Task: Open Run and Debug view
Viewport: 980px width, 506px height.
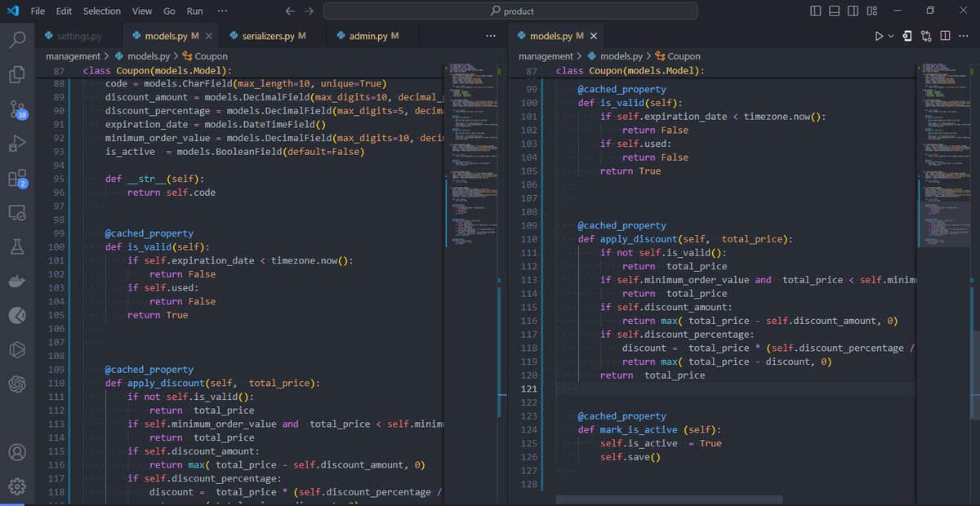Action: coord(17,144)
